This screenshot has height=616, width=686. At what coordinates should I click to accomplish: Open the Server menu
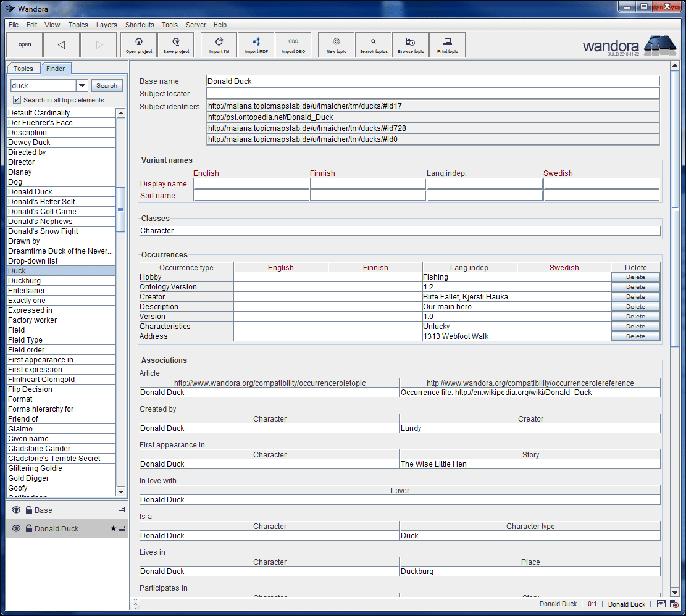[x=196, y=25]
